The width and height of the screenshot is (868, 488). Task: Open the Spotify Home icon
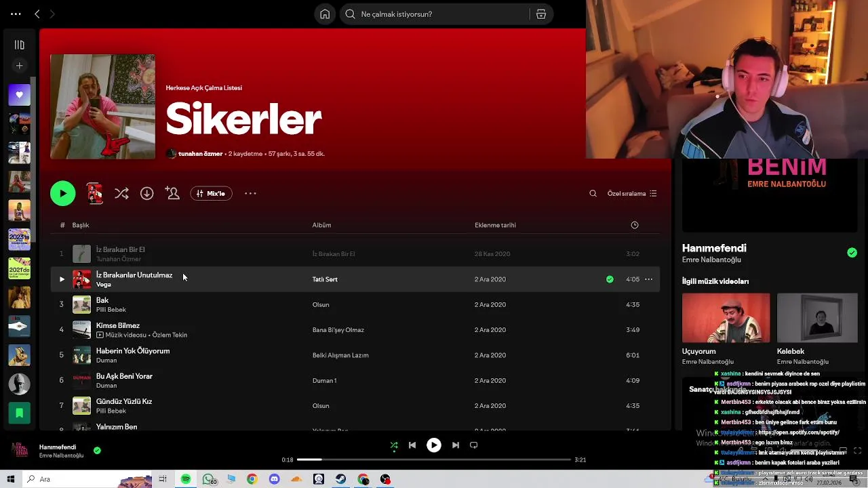point(325,14)
